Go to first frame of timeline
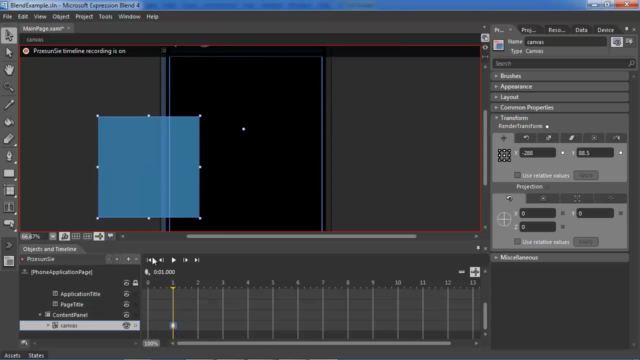 coord(149,260)
